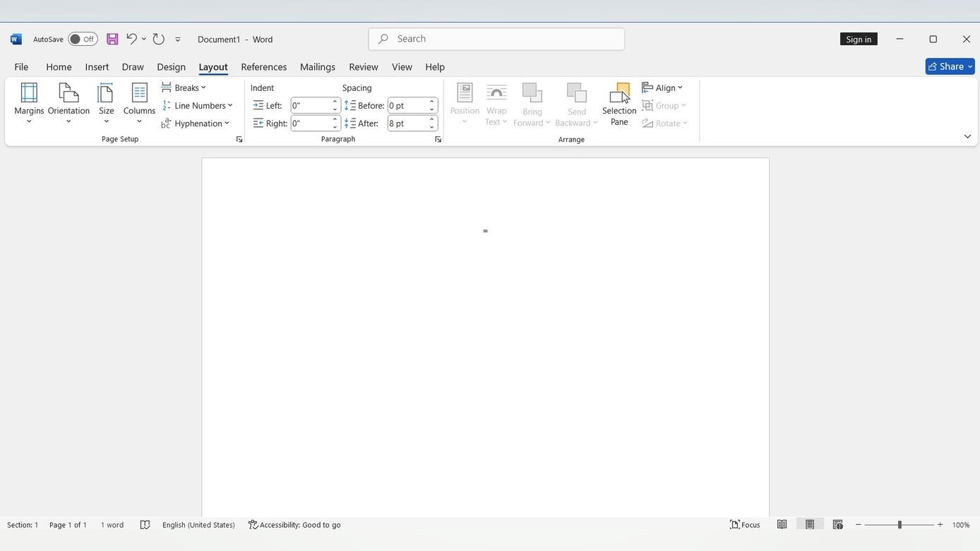Open the Undo history dropdown arrow

click(143, 40)
